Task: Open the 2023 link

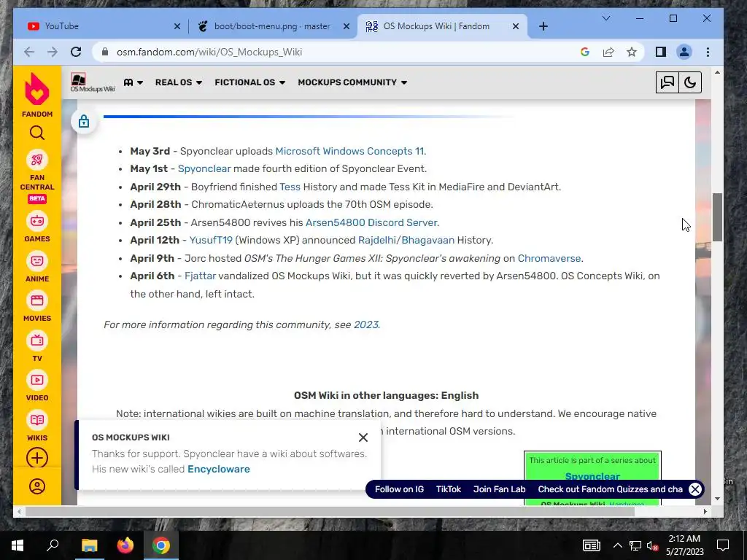Action: tap(366, 324)
